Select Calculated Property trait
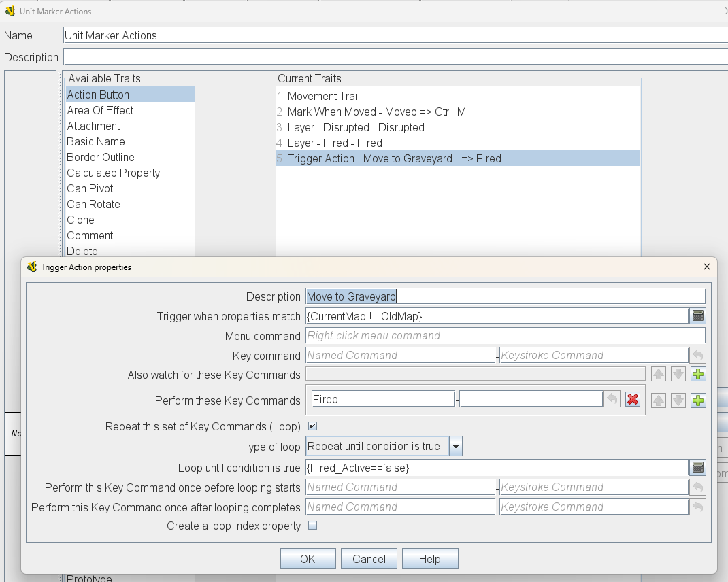Image resolution: width=728 pixels, height=582 pixels. (x=131, y=173)
